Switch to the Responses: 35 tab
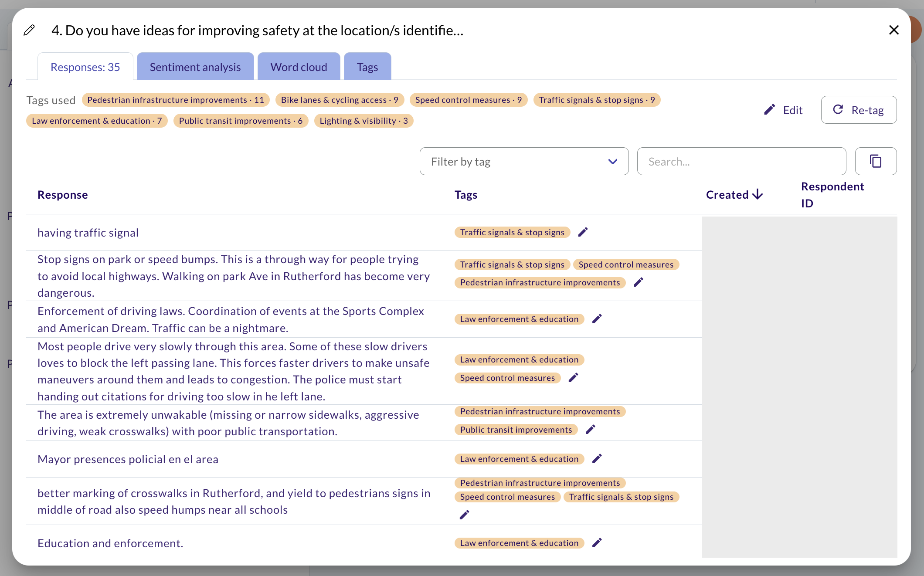 (x=85, y=67)
